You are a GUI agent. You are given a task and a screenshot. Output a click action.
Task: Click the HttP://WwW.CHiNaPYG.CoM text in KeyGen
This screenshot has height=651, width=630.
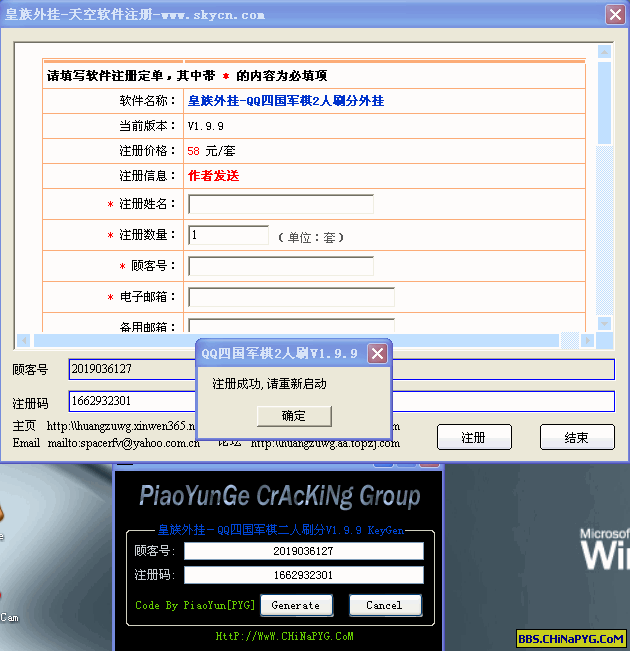pyautogui.click(x=284, y=636)
